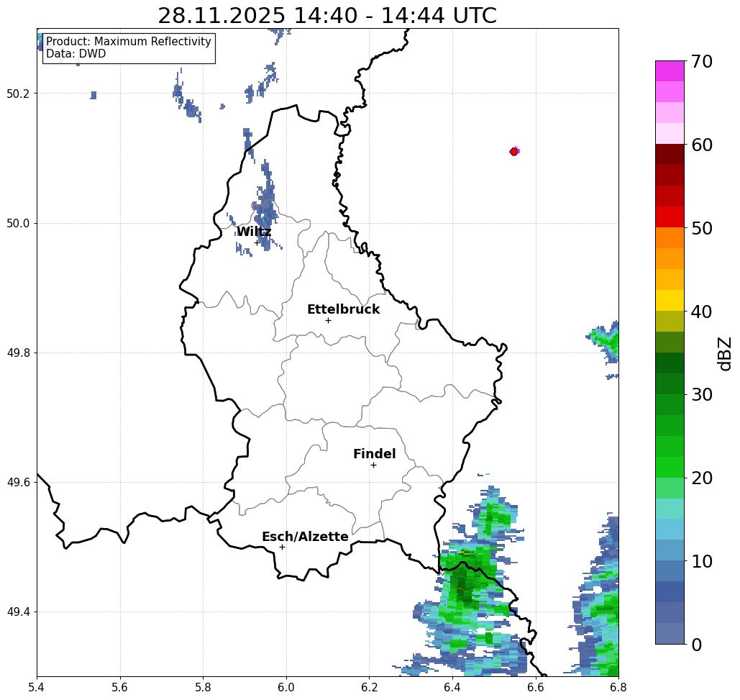
Task: Pick the dark maroon colorbar segment below 60
Action: pos(670,155)
